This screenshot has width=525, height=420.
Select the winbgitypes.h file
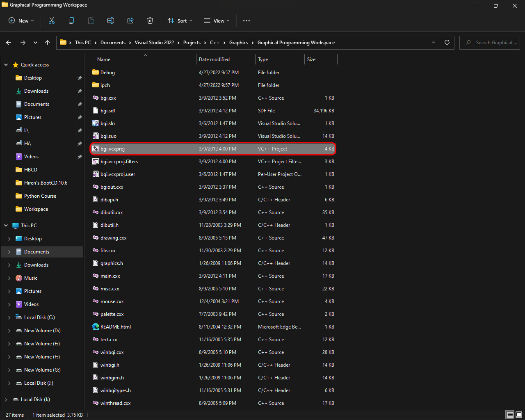(x=213, y=390)
